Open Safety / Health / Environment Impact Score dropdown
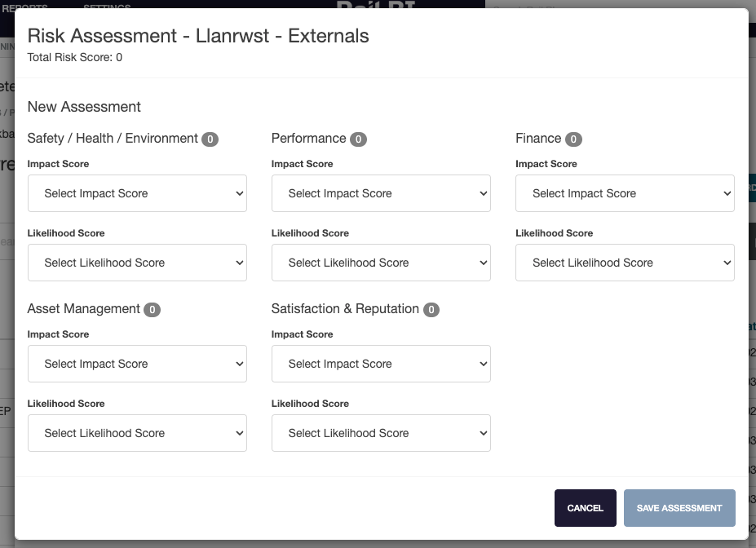The image size is (756, 548). pyautogui.click(x=137, y=193)
